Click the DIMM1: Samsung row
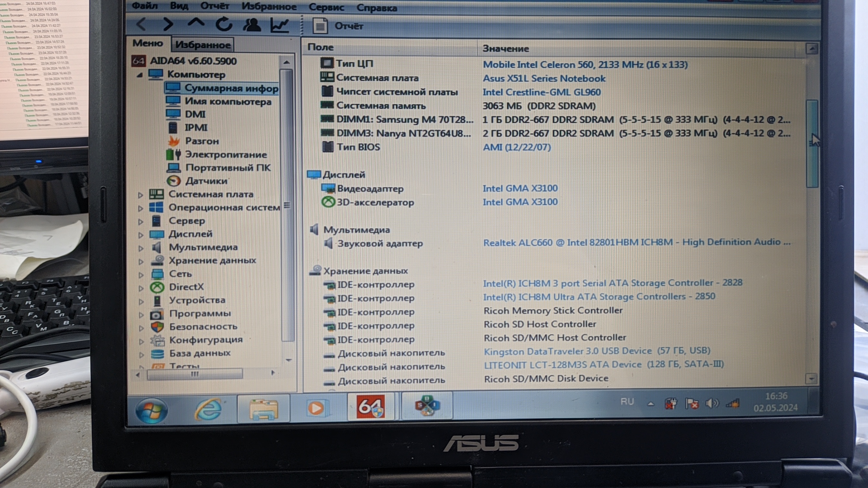 tap(555, 119)
